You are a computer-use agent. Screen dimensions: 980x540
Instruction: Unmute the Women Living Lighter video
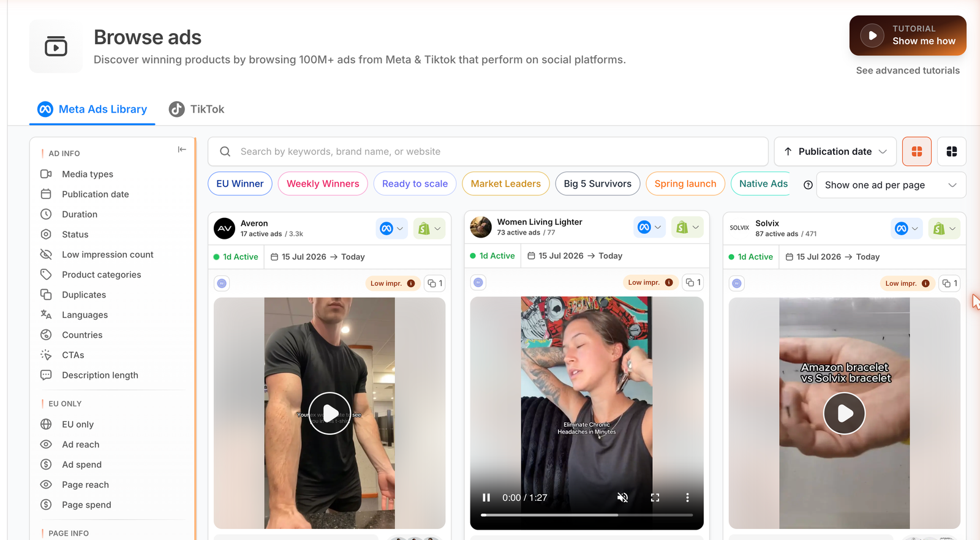point(622,498)
